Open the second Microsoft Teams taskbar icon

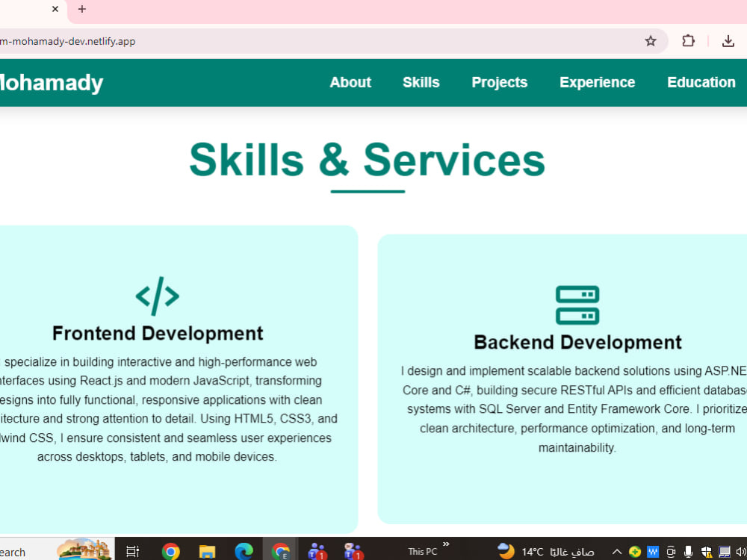tap(353, 552)
